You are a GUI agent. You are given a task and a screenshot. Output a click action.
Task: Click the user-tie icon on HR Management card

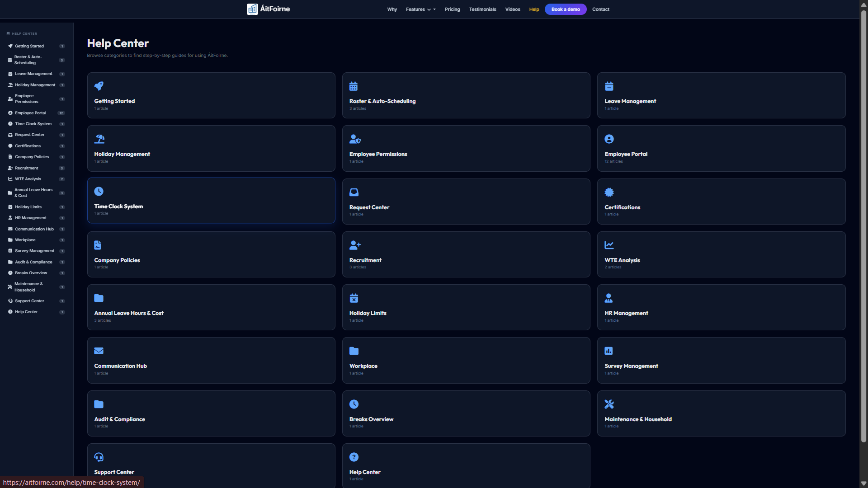[609, 298]
